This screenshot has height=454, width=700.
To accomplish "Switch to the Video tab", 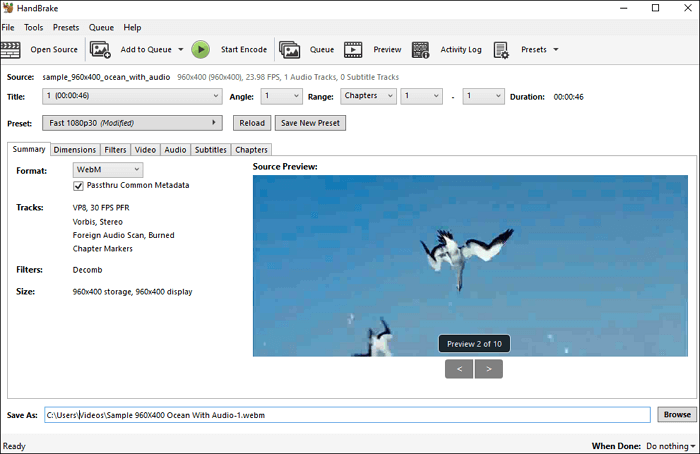I will (x=145, y=150).
